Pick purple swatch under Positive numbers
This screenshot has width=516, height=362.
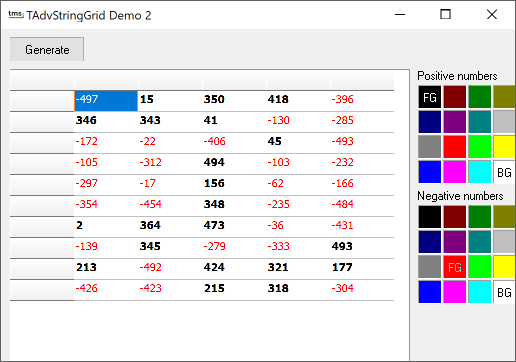point(455,122)
